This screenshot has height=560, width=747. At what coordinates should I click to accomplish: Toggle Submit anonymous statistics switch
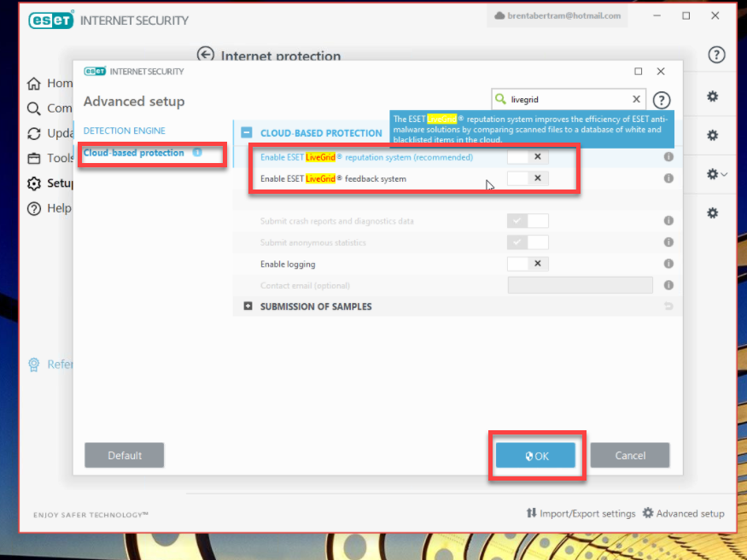[x=528, y=242]
